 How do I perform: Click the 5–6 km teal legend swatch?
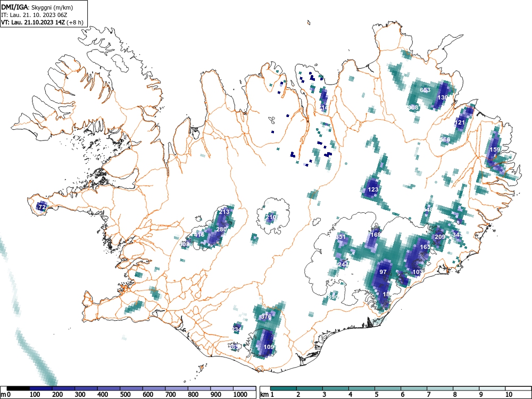point(388,388)
